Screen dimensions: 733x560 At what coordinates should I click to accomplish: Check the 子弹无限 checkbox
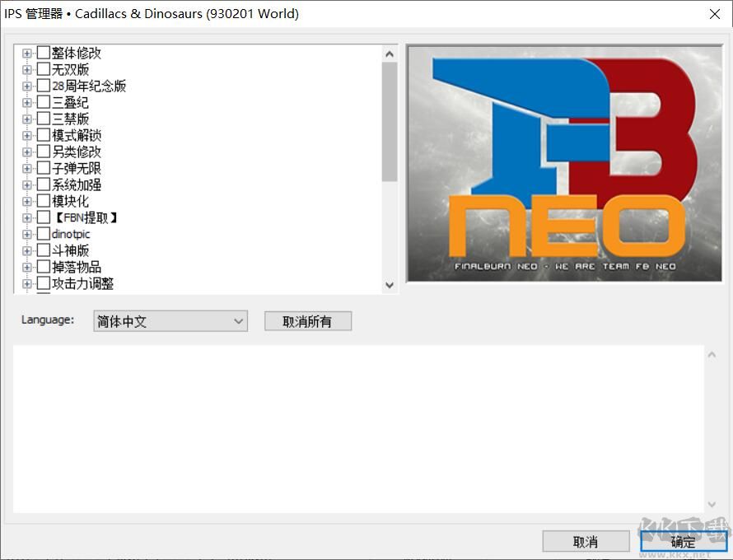44,168
